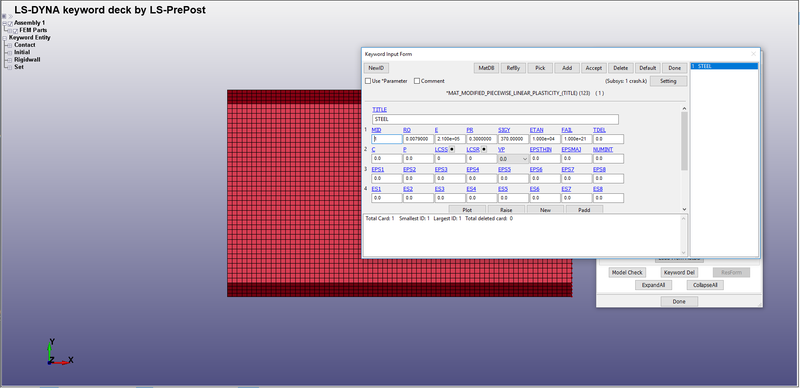Click up arrow of the form scrollbar
Screen dimensions: 800x388
tap(684, 107)
